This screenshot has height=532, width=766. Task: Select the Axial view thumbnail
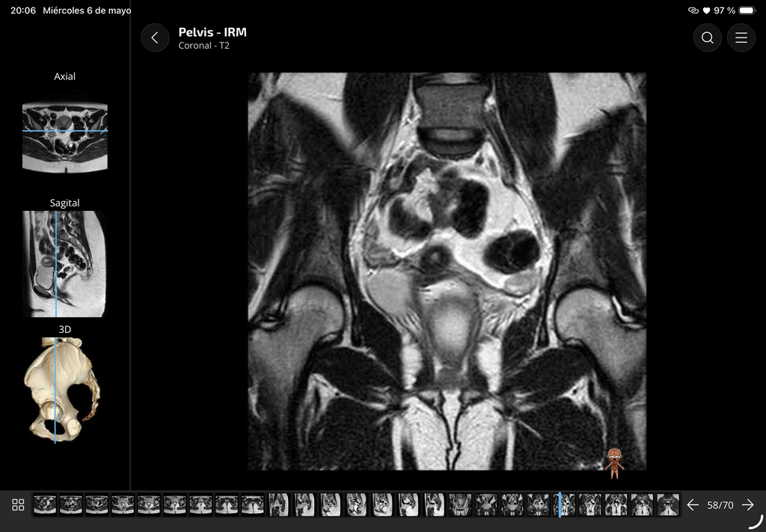tap(65, 137)
